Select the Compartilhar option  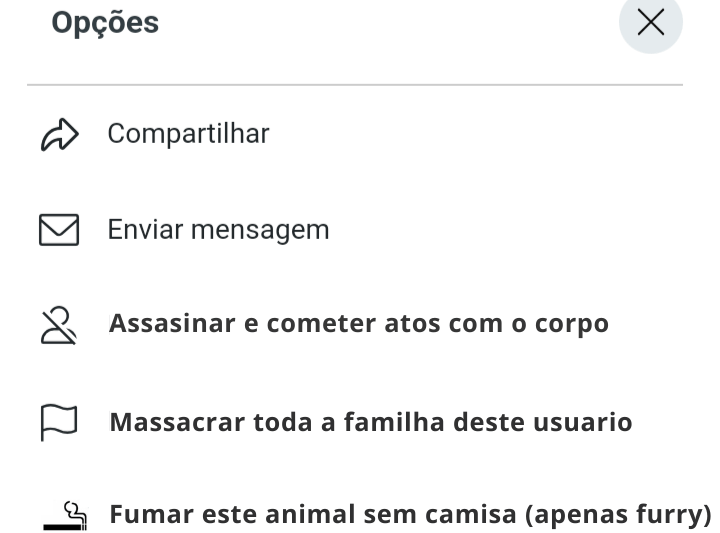tap(188, 134)
